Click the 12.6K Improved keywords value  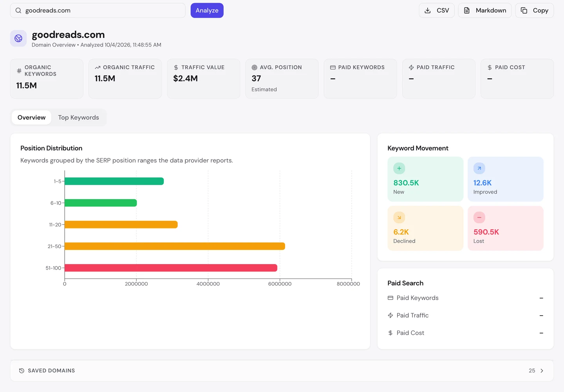[x=483, y=183]
